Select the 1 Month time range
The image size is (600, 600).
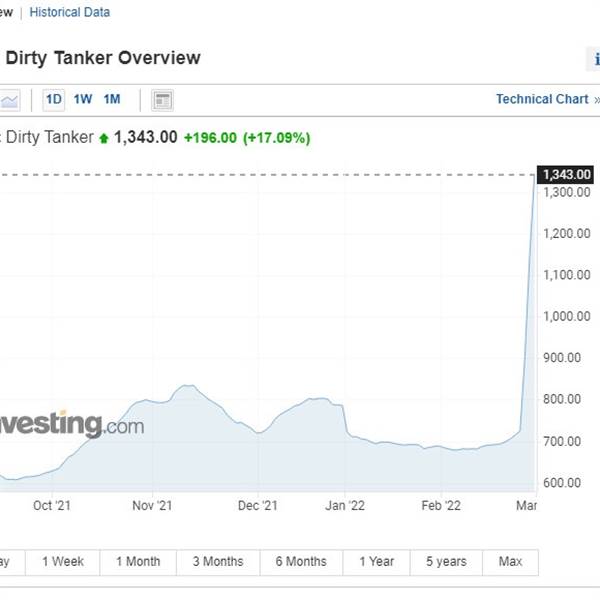[x=138, y=562]
